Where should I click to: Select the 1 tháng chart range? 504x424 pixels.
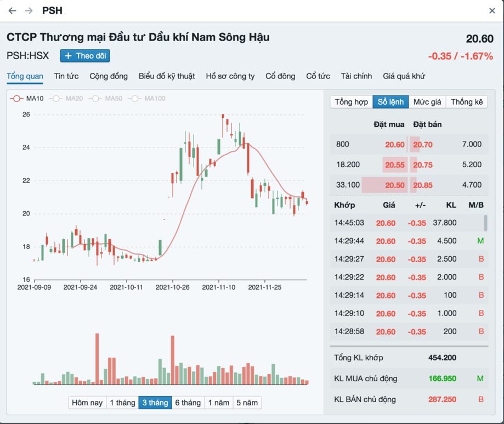tap(122, 403)
